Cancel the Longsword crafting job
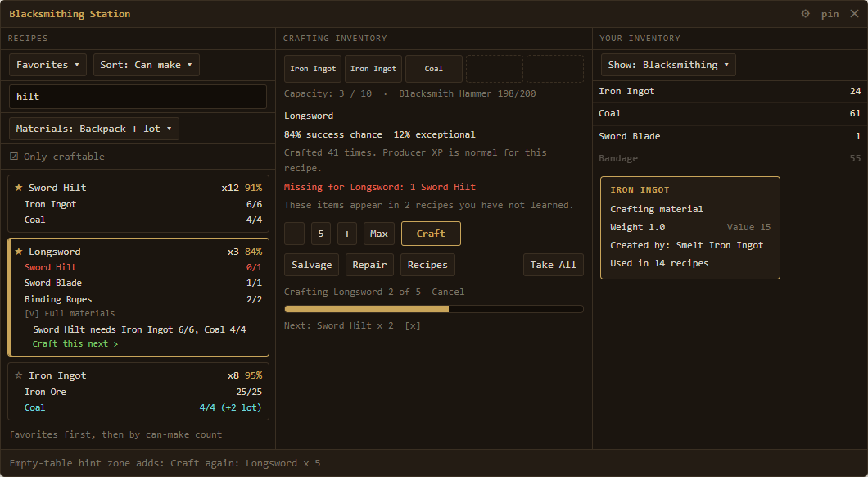Screen dimensions: 868x477 click(x=448, y=292)
